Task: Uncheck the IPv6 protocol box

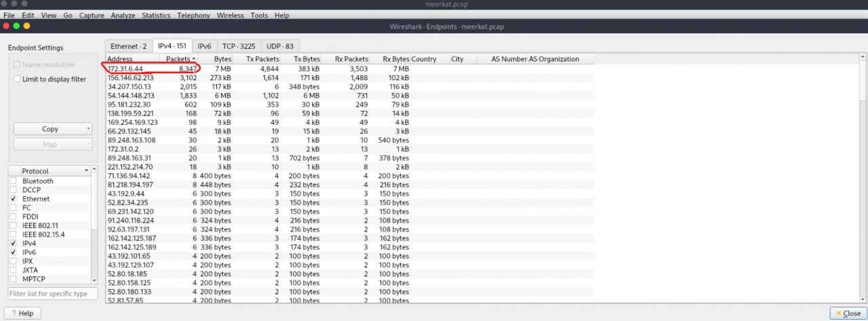Action: (x=13, y=252)
